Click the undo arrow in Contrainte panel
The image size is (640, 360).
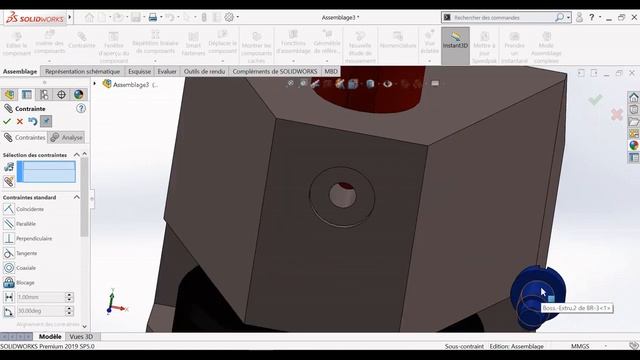[33, 121]
